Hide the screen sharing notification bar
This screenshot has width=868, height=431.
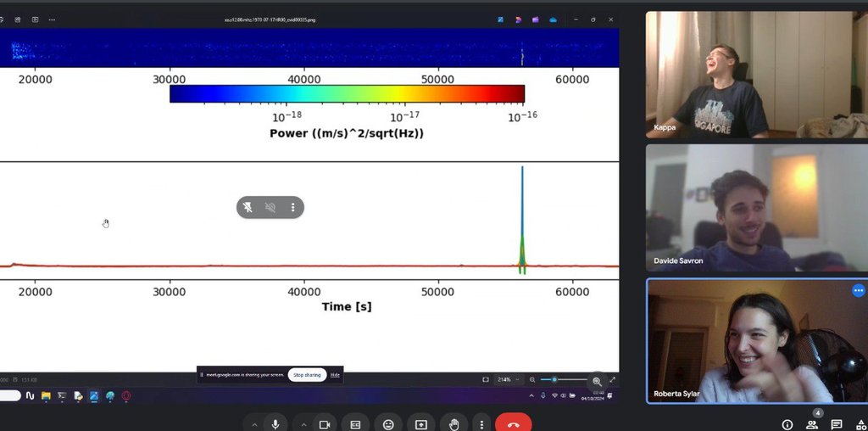[x=335, y=374]
